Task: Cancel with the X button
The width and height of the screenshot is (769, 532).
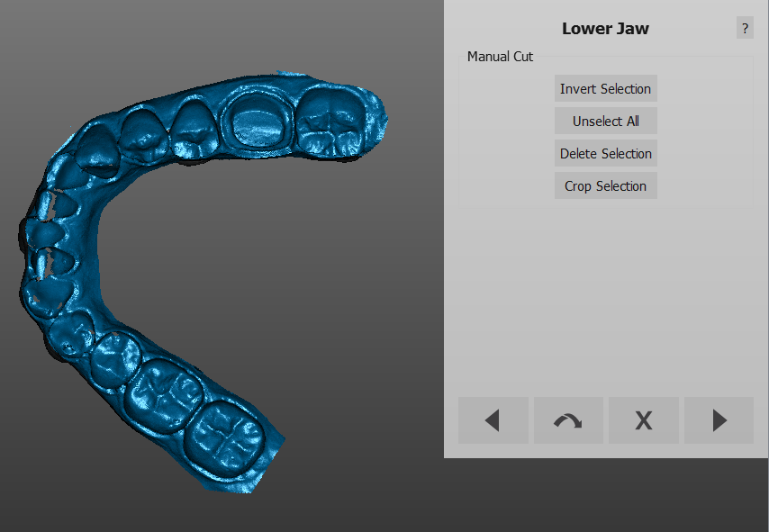Action: pos(643,420)
